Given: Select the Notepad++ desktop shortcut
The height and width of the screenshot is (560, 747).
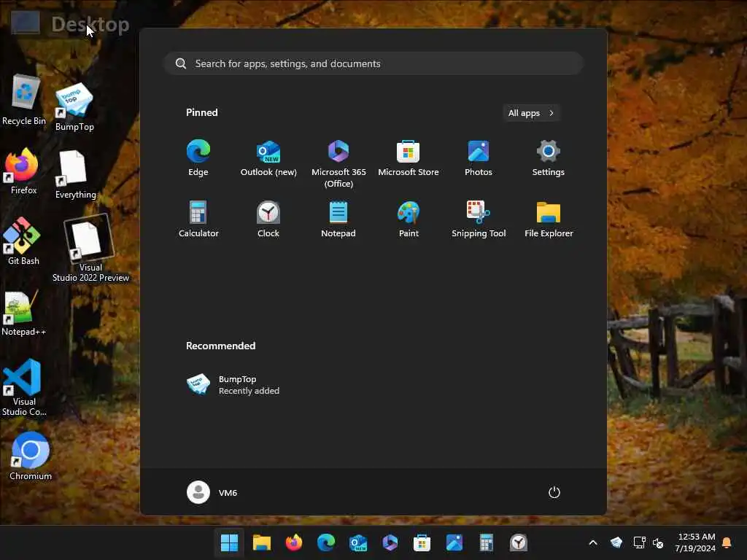Looking at the screenshot, I should 23,314.
